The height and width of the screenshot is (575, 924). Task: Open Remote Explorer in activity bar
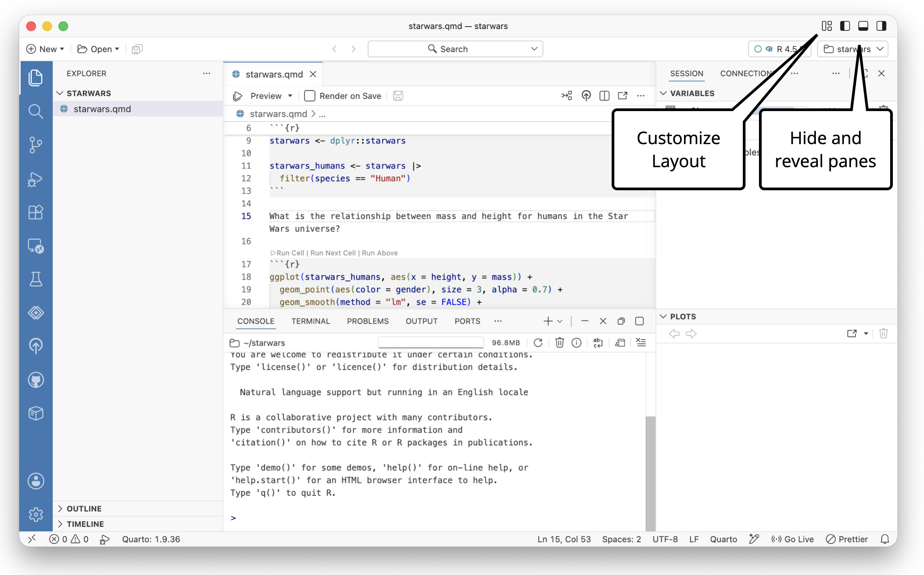(x=35, y=246)
